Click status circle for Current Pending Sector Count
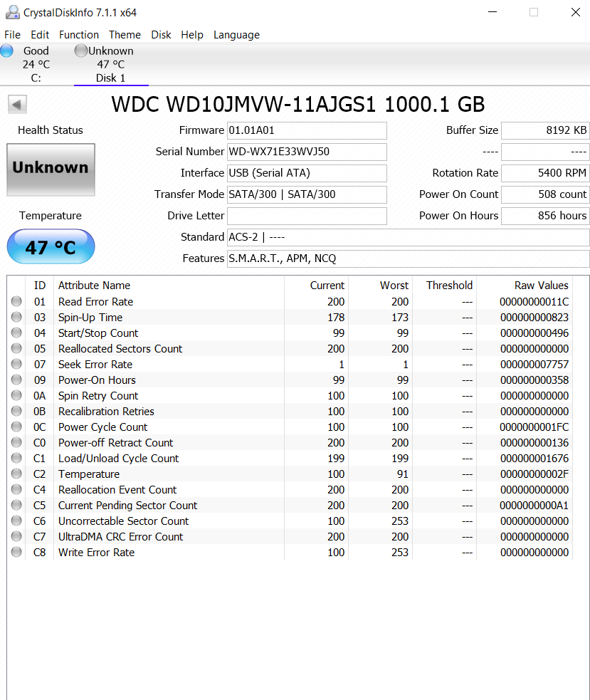Image resolution: width=590 pixels, height=700 pixels. 16,504
